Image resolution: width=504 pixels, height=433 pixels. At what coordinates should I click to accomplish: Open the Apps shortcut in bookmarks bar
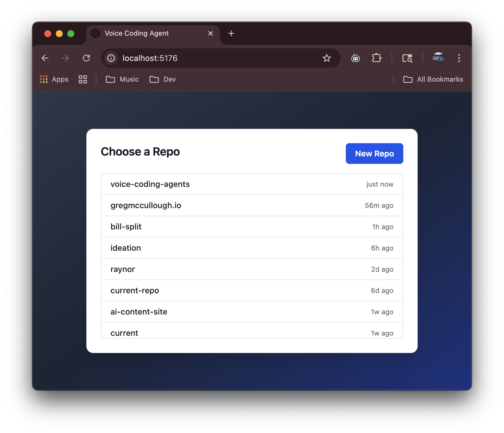(x=54, y=79)
